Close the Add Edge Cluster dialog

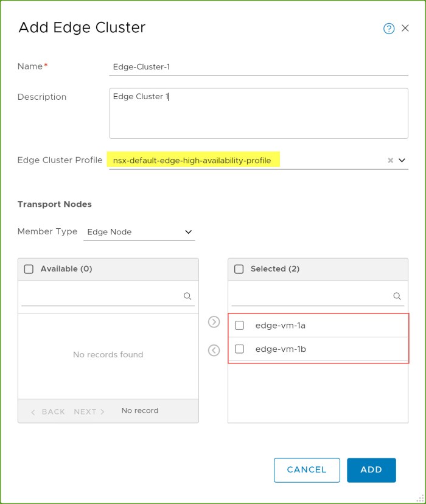point(405,28)
